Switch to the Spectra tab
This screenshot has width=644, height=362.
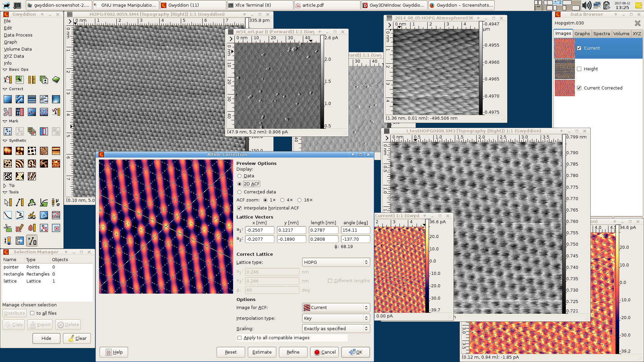pos(601,34)
